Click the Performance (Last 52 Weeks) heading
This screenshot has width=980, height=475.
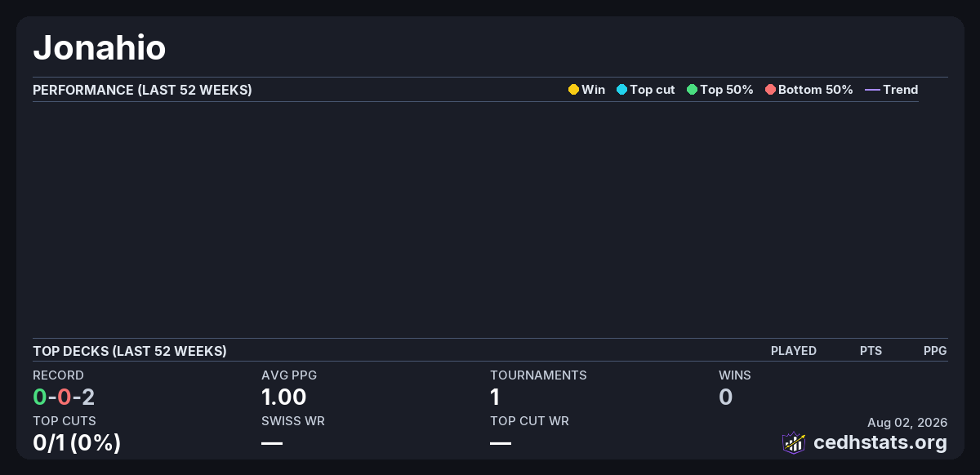point(142,90)
